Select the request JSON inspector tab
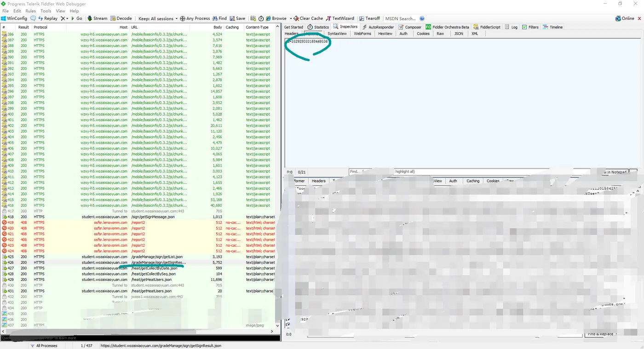The image size is (644, 349). point(459,34)
